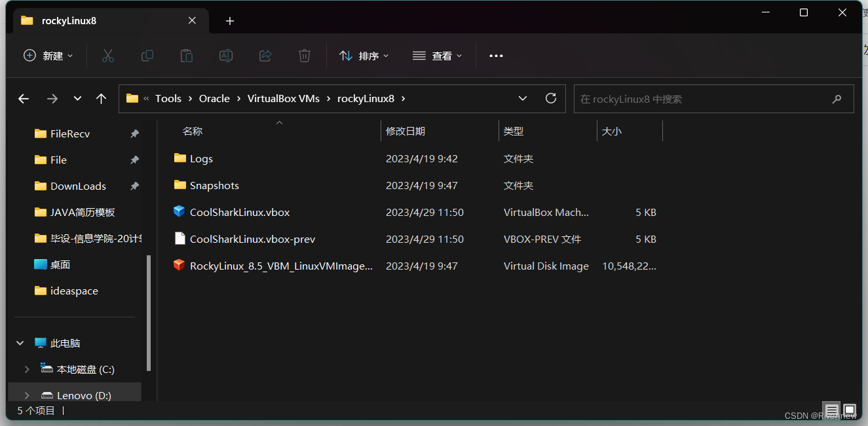Viewport: 868px width, 426px height.
Task: Click the '5 个项目' status bar text
Action: click(36, 410)
